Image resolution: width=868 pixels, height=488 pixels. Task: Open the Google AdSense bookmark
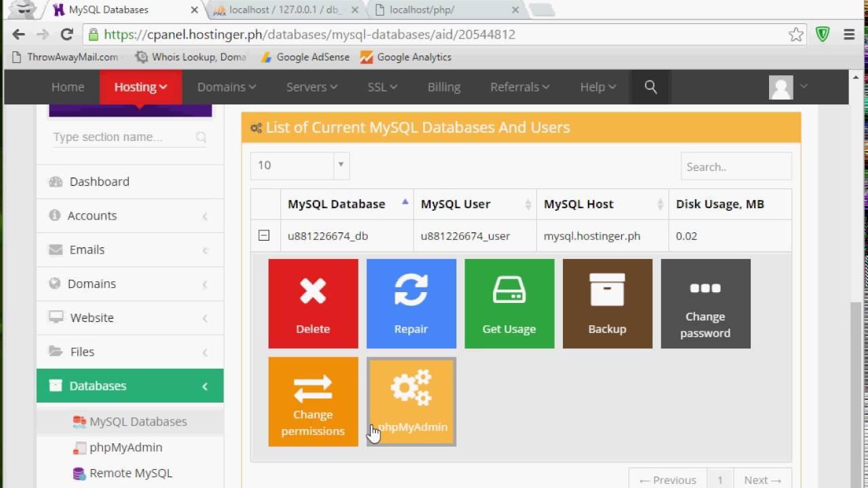(x=305, y=57)
